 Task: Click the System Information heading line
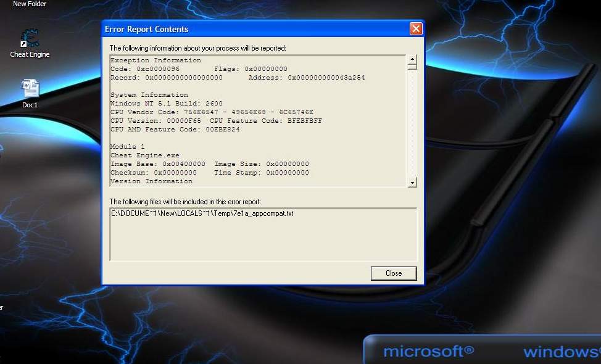coord(149,95)
